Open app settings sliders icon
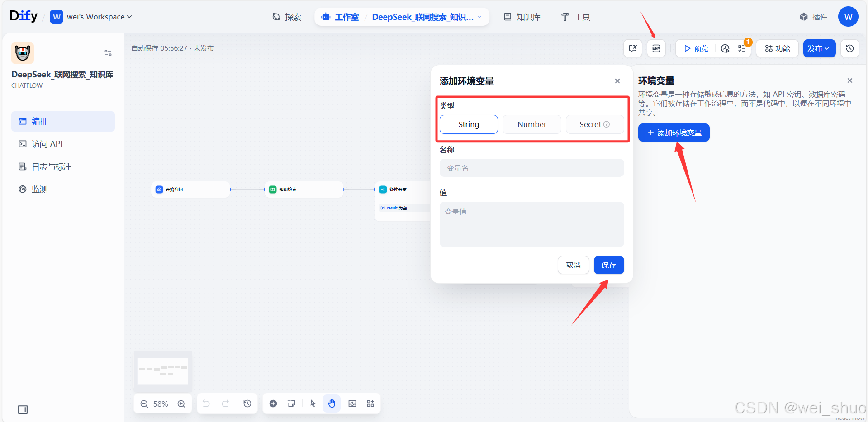Viewport: 868px width, 422px height. coord(108,53)
